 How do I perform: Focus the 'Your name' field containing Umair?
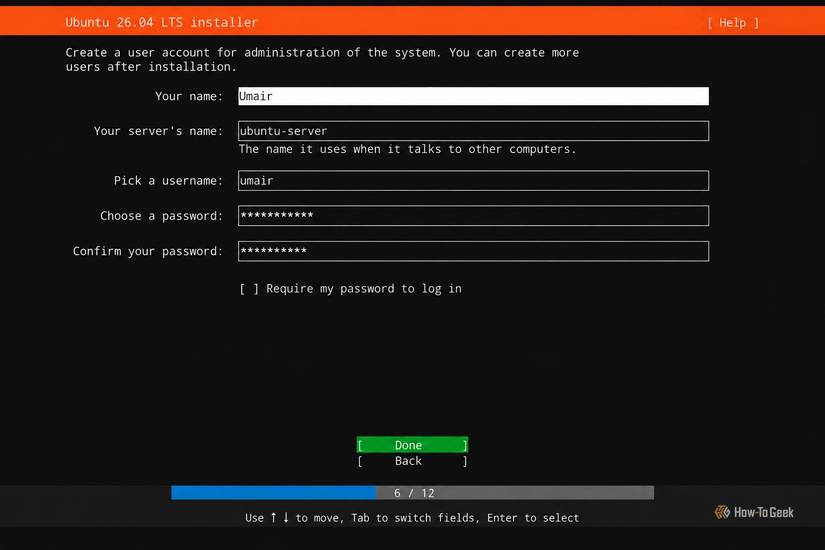click(473, 96)
